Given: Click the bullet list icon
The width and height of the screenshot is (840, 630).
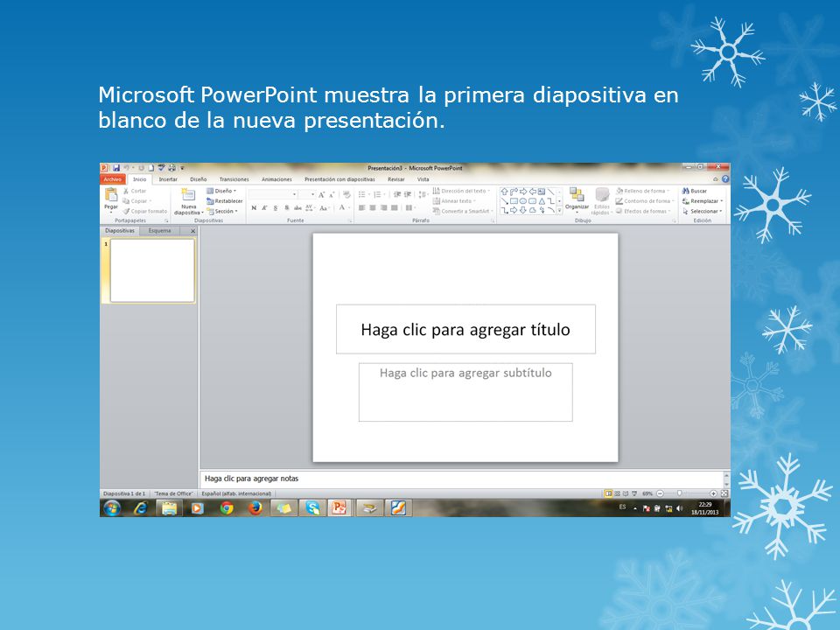Looking at the screenshot, I should click(x=362, y=194).
